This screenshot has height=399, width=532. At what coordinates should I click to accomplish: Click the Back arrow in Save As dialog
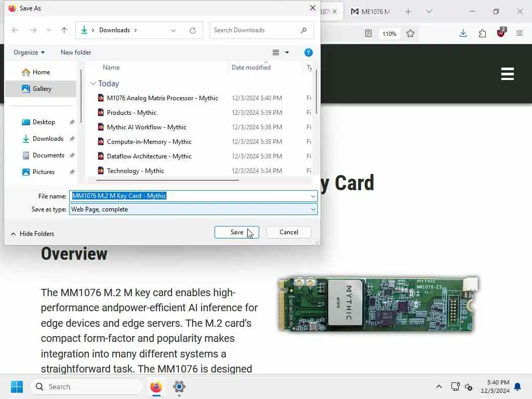(15, 30)
